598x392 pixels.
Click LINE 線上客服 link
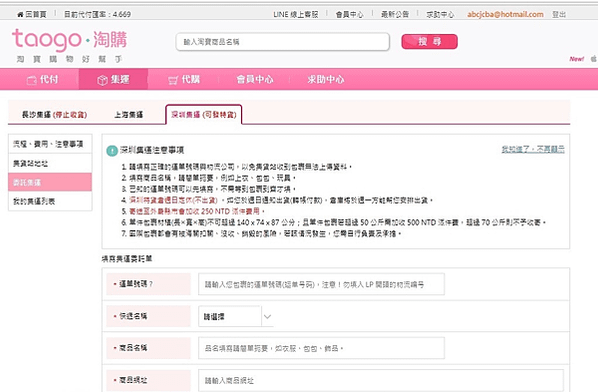coord(296,14)
